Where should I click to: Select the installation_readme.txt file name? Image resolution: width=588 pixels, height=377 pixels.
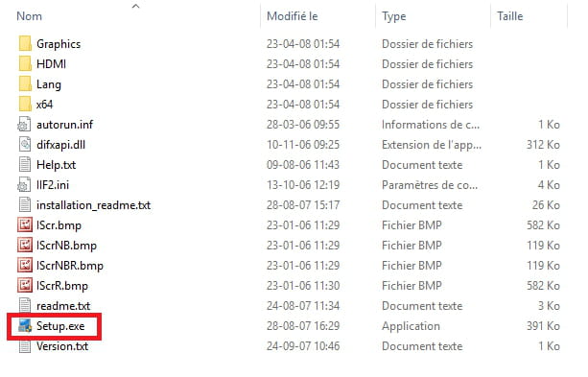[93, 205]
